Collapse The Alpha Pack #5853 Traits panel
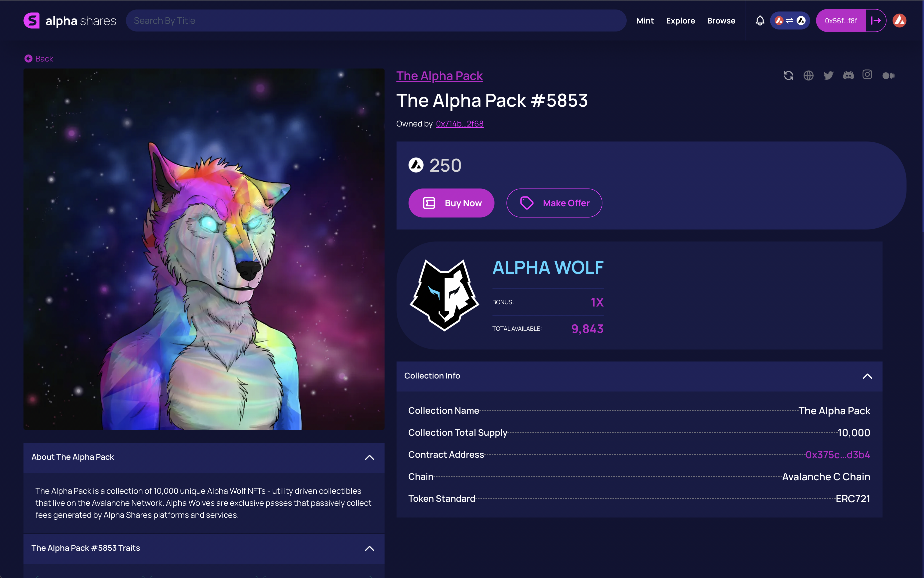 369,548
